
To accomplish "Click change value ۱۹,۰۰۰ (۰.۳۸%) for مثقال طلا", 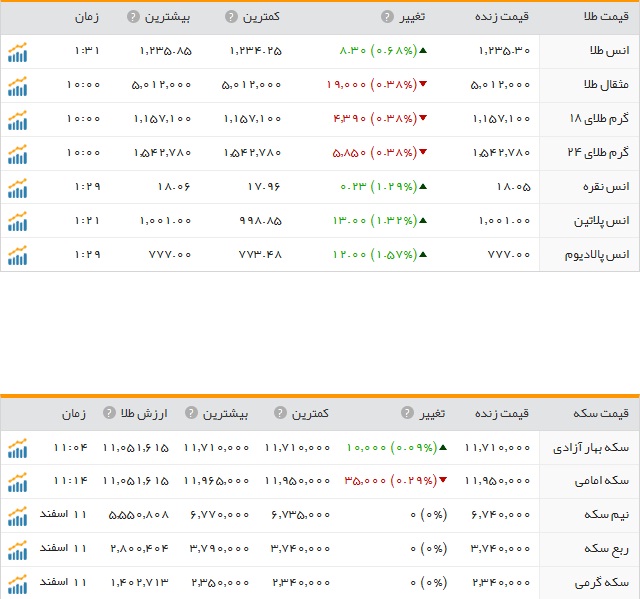I will (371, 84).
